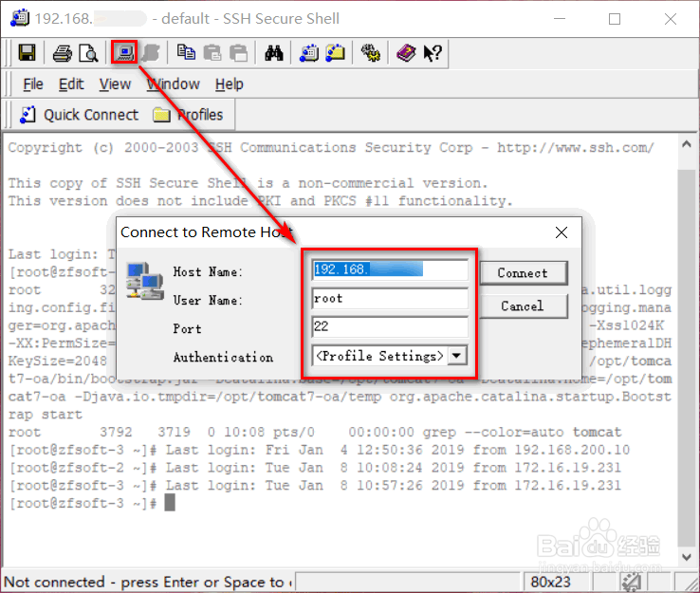Click the Disconnect toolbar icon
Screen dimensions: 700x593
151,53
